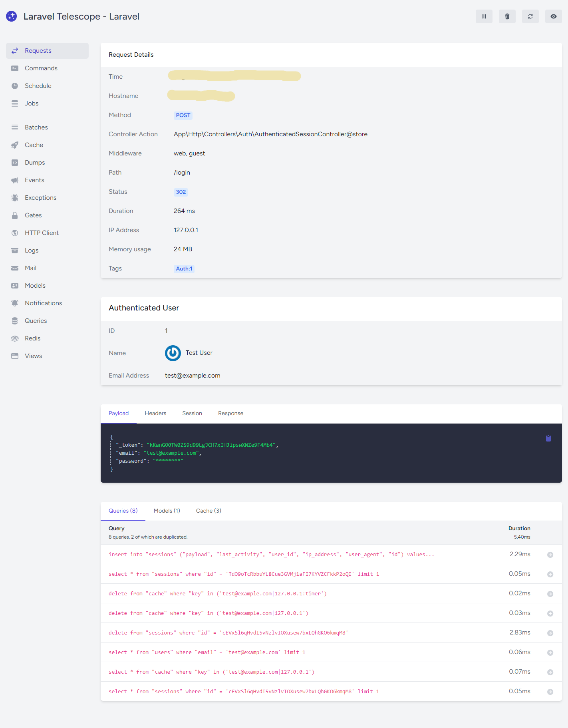Screen dimensions: 568x728
Task: Toggle auto-refresh with the sync icon
Action: tap(530, 16)
